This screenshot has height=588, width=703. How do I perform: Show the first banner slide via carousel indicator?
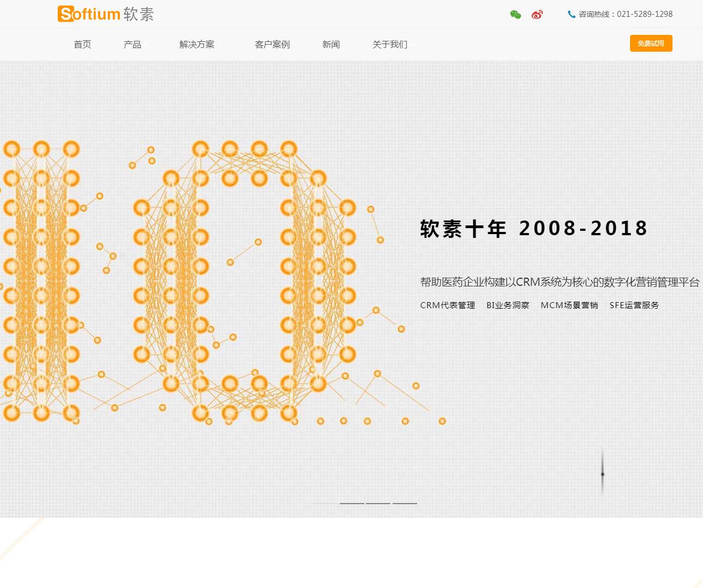(x=326, y=504)
